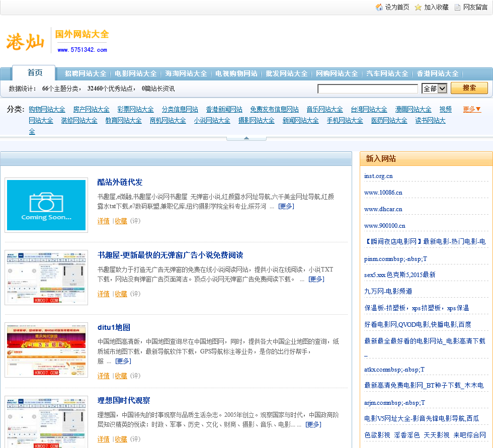Viewport: 493px width, 448px height.
Task: Open the 书趣屋 novel reading title link
Action: pos(170,255)
